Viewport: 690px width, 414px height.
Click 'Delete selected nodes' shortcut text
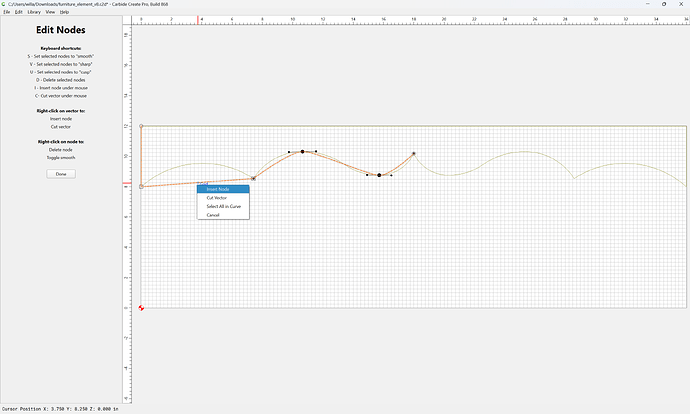coord(61,80)
